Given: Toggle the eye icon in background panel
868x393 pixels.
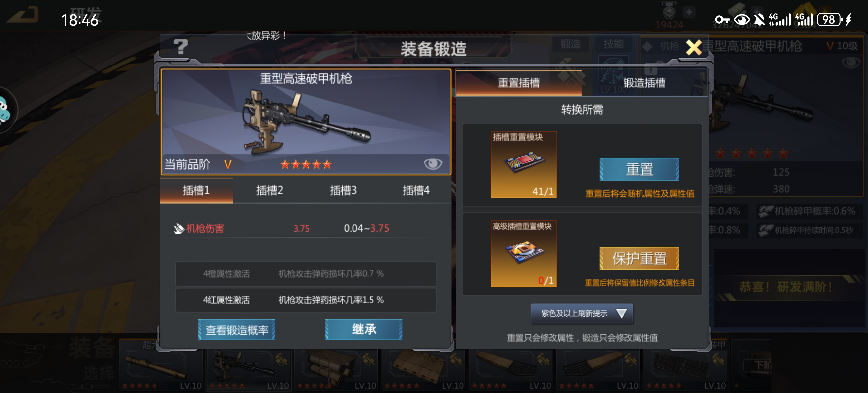Looking at the screenshot, I should (x=851, y=62).
